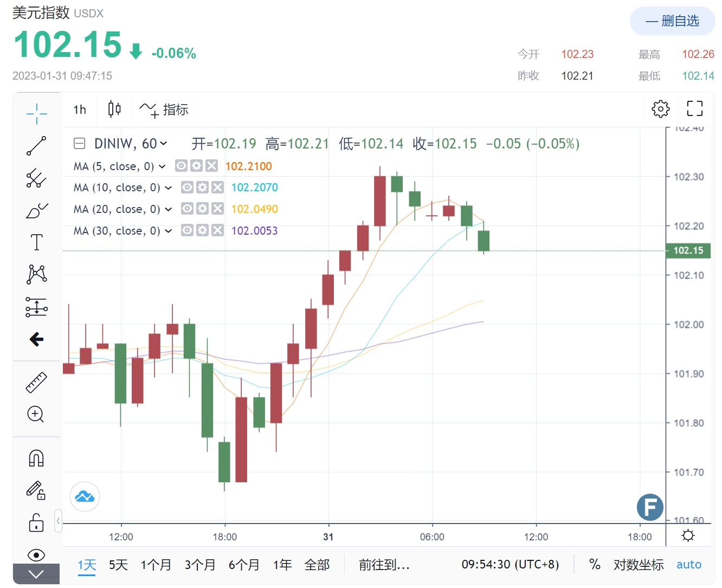Open the candlestick chart style selector
Viewport: 722px width, 588px height.
(x=114, y=109)
